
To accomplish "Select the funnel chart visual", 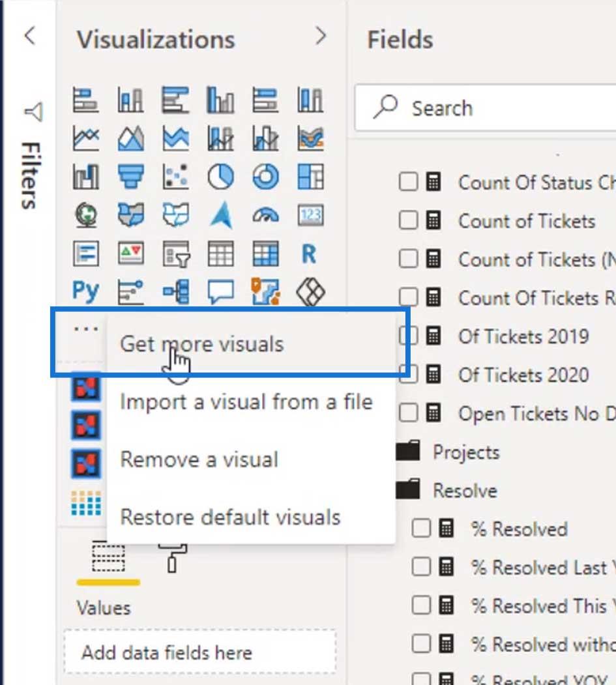I will (130, 177).
